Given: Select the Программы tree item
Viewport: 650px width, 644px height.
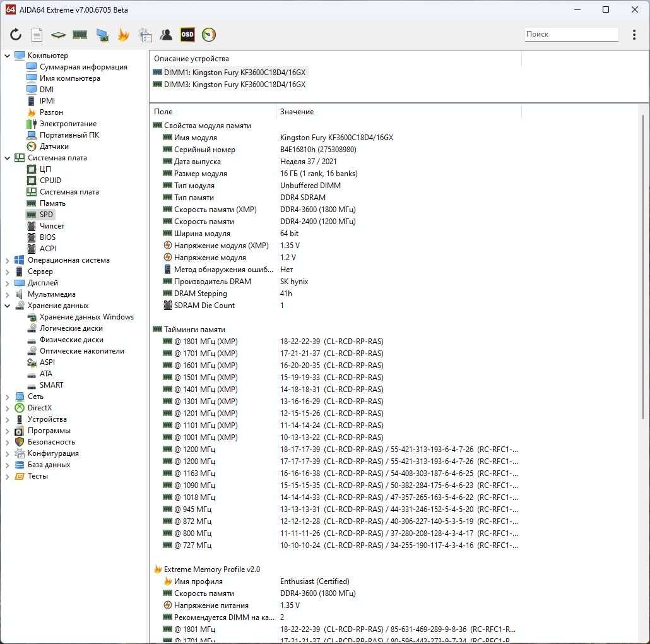Looking at the screenshot, I should point(49,431).
